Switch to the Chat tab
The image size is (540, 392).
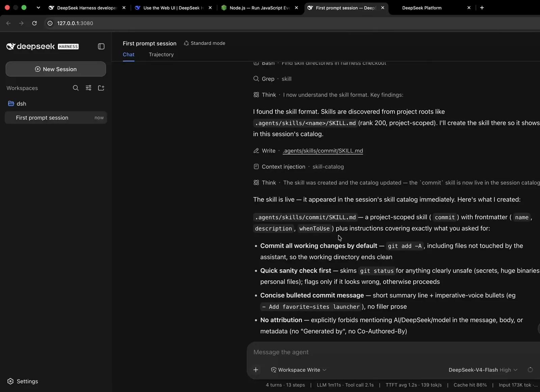pos(129,55)
